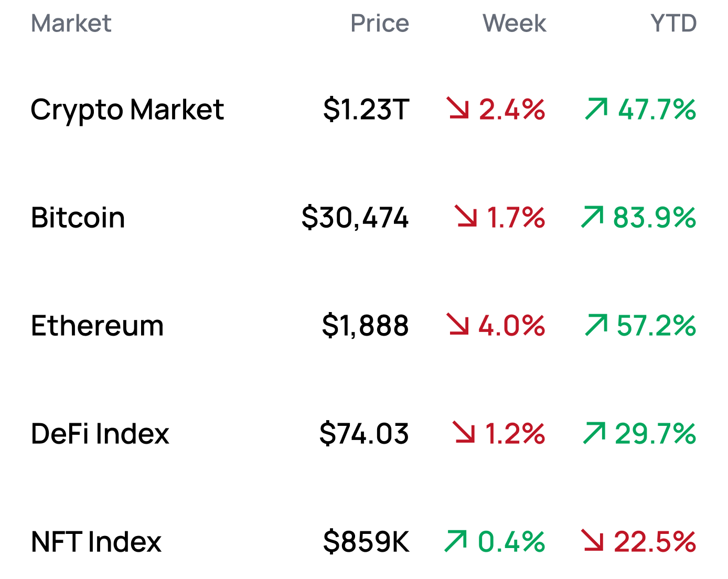728x579 pixels.
Task: Click Bitcoin's red weekly down arrow
Action: [466, 217]
